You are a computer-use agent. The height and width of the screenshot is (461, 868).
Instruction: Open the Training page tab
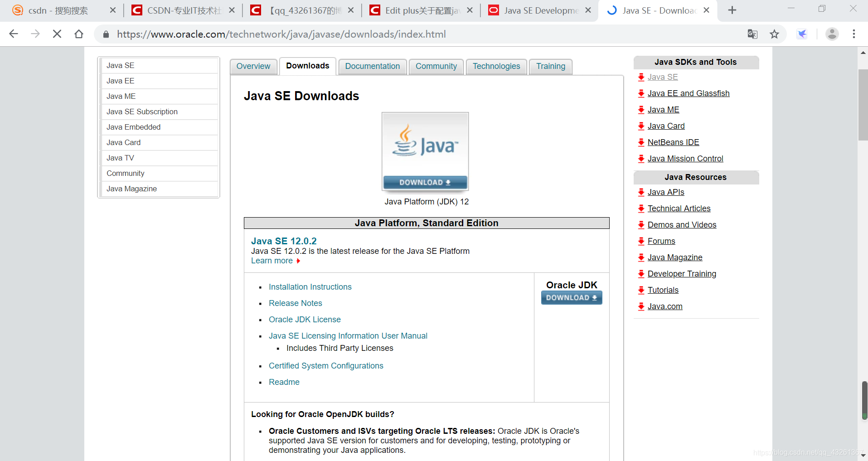[551, 66]
